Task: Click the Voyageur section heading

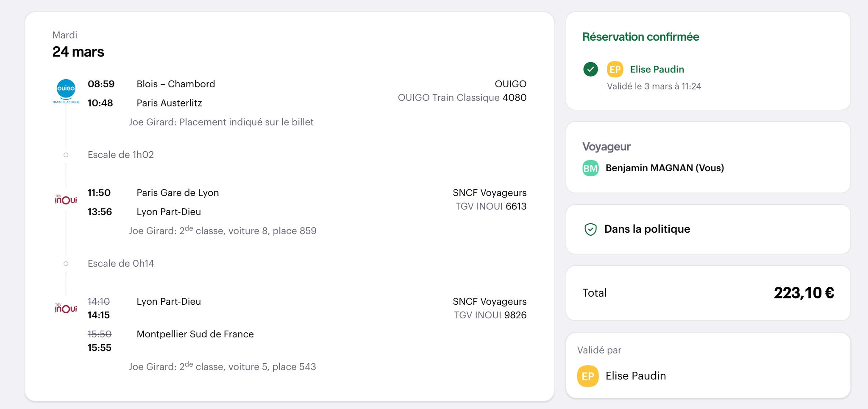Action: (606, 147)
